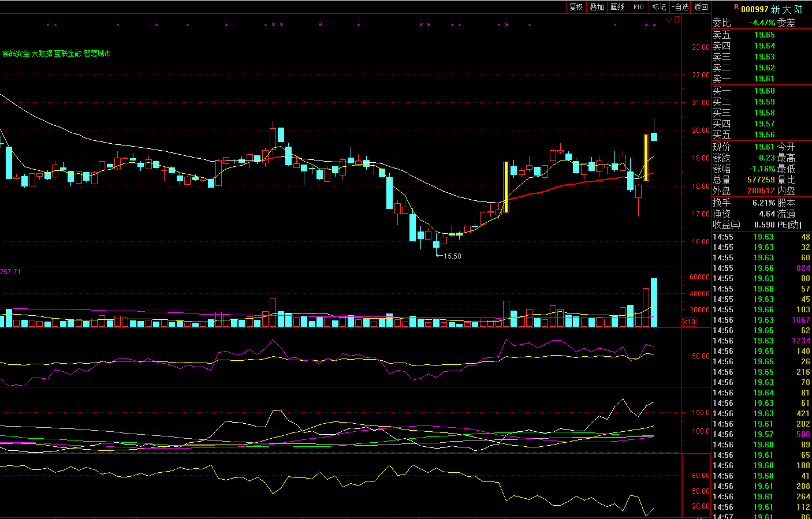Click stock code 000997
The image size is (812, 519).
[x=754, y=9]
